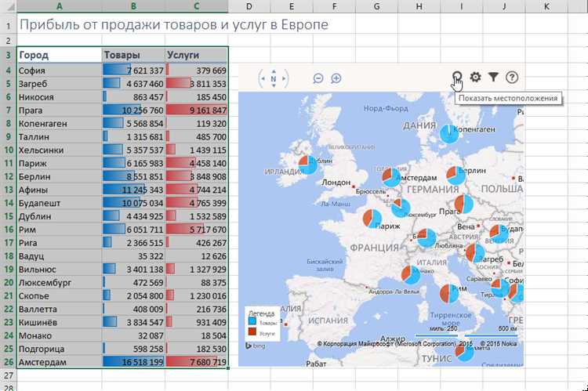Select column C header

[x=196, y=6]
